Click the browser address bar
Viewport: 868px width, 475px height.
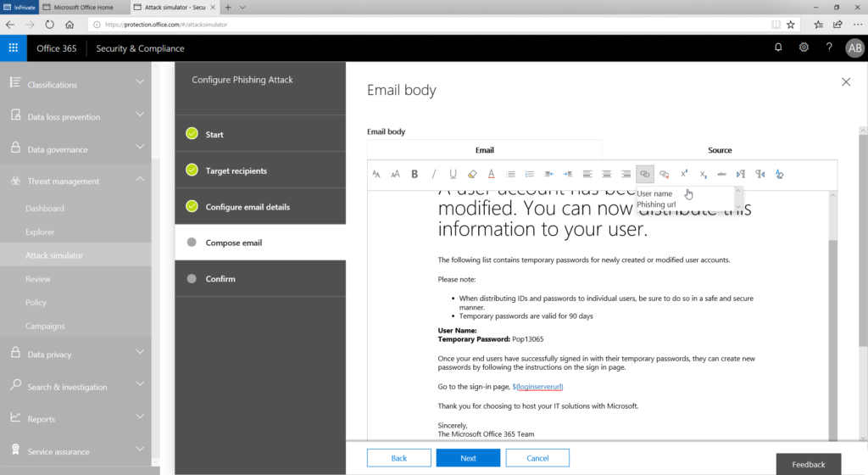[x=431, y=25]
